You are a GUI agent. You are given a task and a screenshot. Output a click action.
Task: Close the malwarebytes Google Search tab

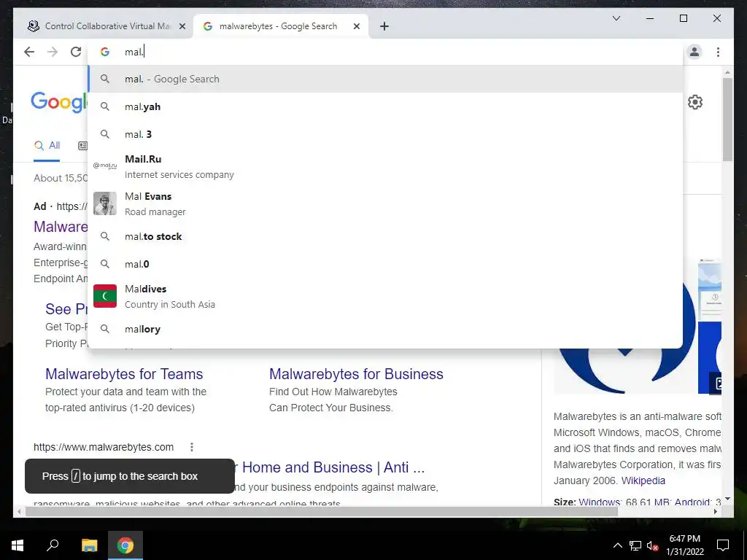356,26
